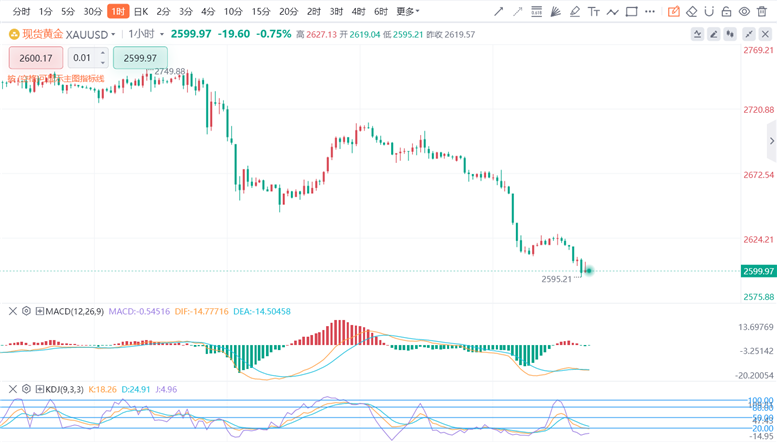Click the MACD collapse box icon
Viewport: 777px width, 444px height.
[x=40, y=311]
